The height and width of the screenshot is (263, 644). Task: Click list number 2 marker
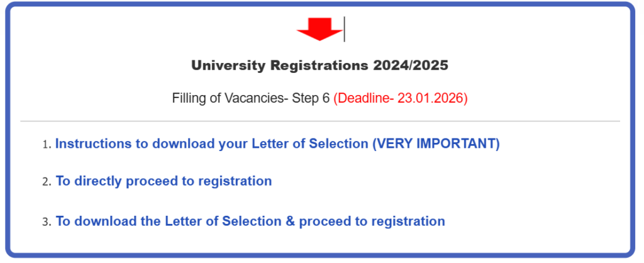pos(45,182)
